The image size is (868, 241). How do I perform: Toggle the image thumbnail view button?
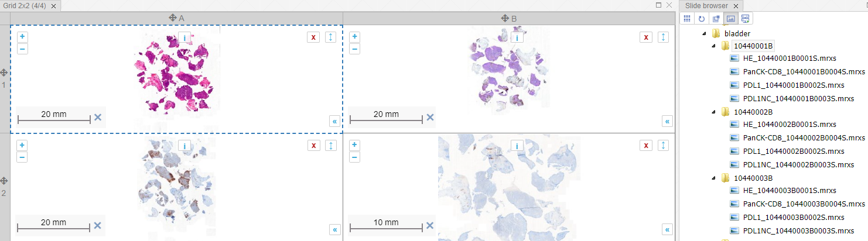(x=730, y=18)
